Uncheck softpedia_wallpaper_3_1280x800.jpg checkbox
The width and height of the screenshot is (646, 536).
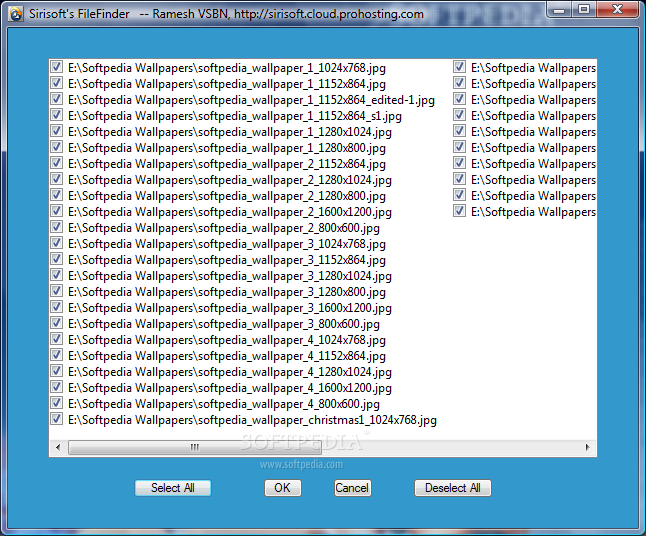(56, 291)
